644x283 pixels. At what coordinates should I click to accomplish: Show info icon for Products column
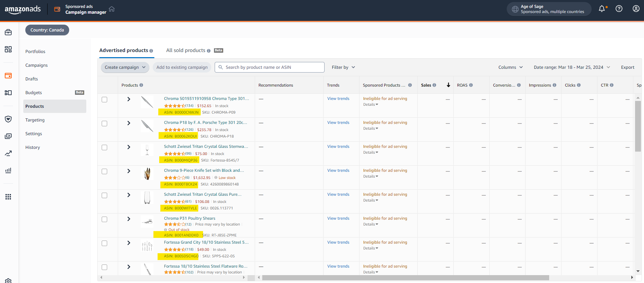tap(141, 85)
